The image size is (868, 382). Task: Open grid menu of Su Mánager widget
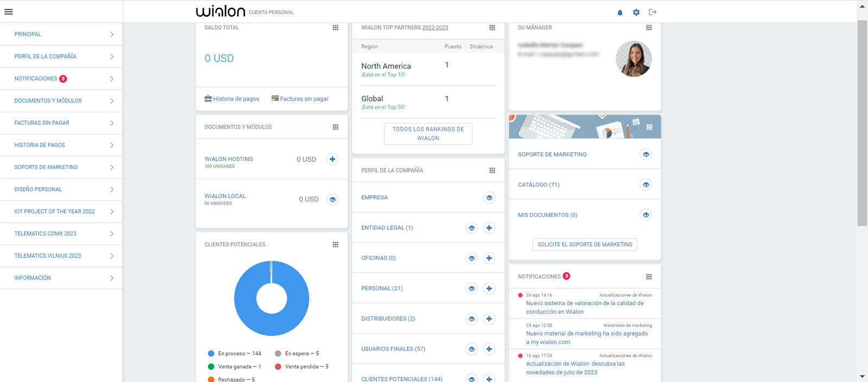click(x=649, y=28)
